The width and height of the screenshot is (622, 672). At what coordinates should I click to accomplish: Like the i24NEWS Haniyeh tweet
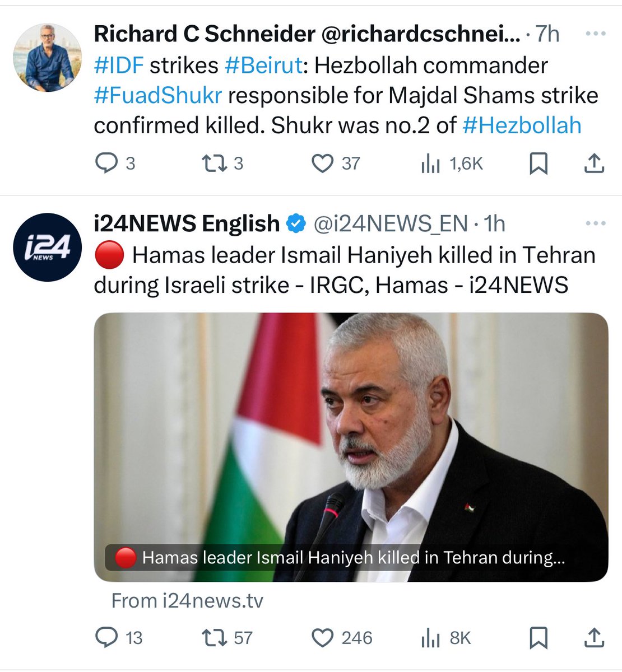341,637
